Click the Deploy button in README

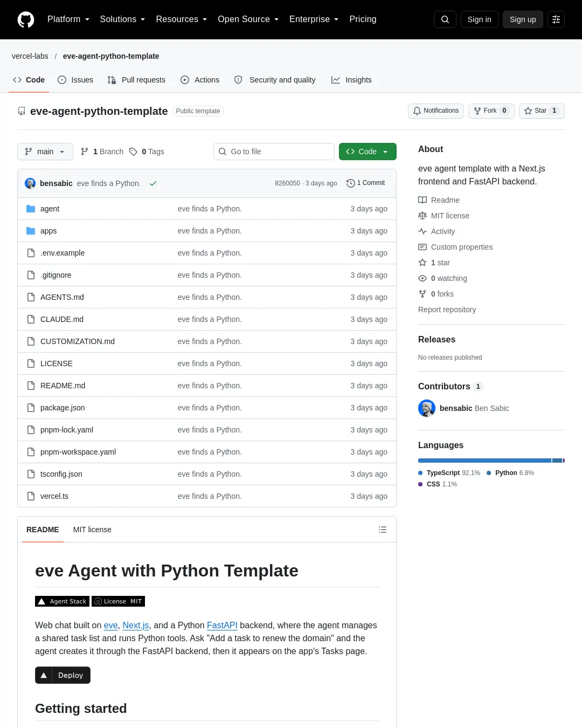coord(63,675)
